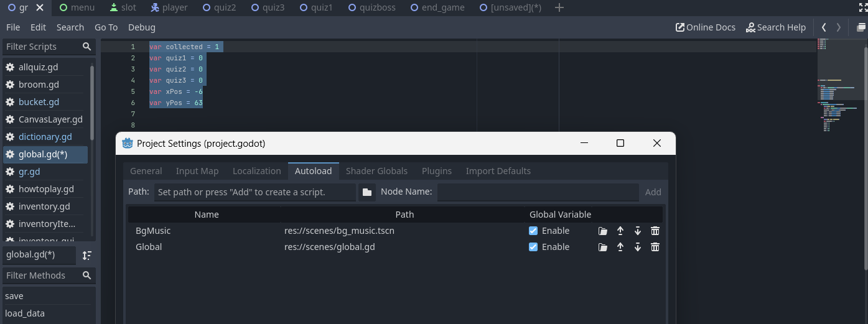Open inventory.gd in the script list

coord(44,206)
